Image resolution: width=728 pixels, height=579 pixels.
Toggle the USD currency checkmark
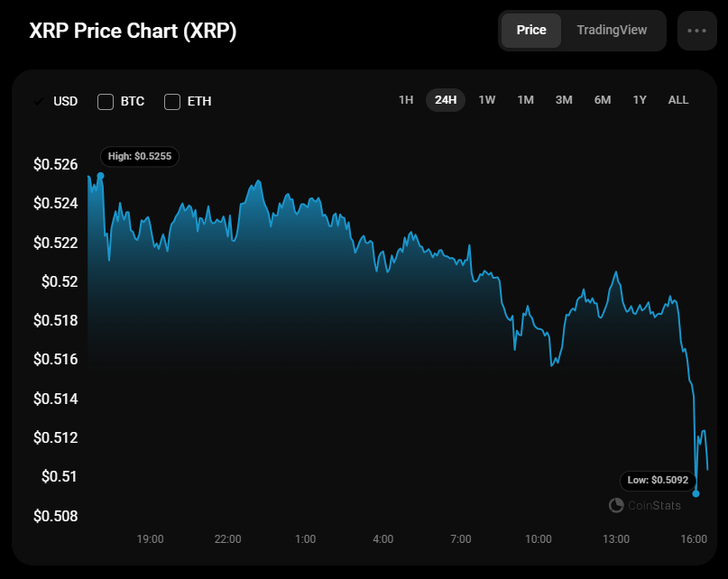(39, 101)
